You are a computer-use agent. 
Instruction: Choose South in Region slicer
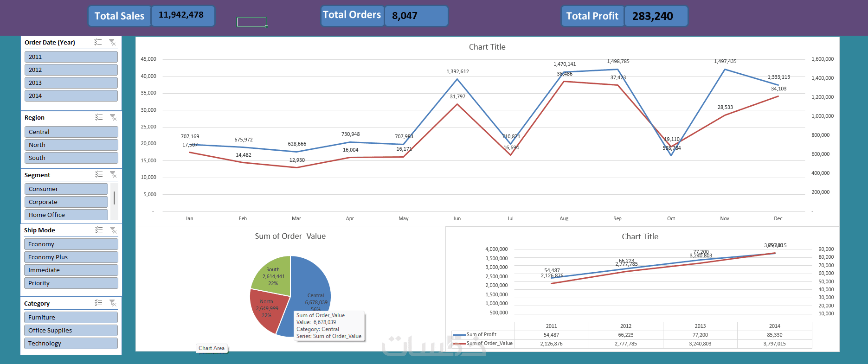[71, 158]
